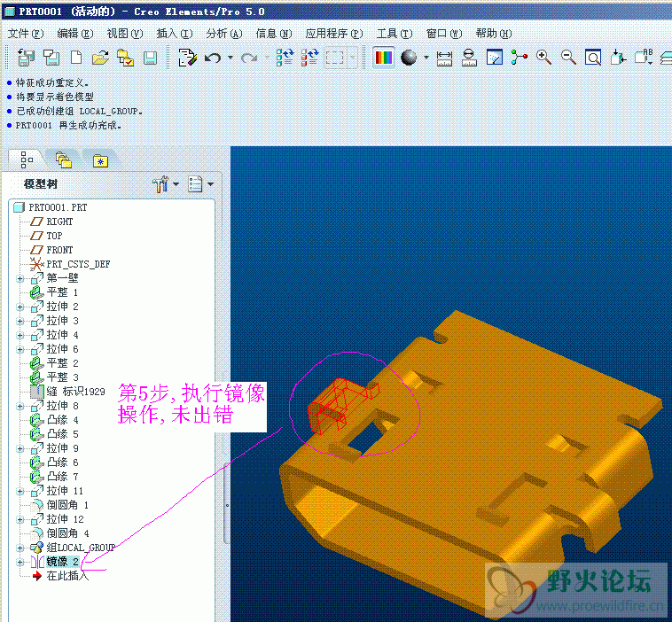This screenshot has height=622, width=672.
Task: Expand the 组LOCAL_GROUP node
Action: tap(20, 548)
